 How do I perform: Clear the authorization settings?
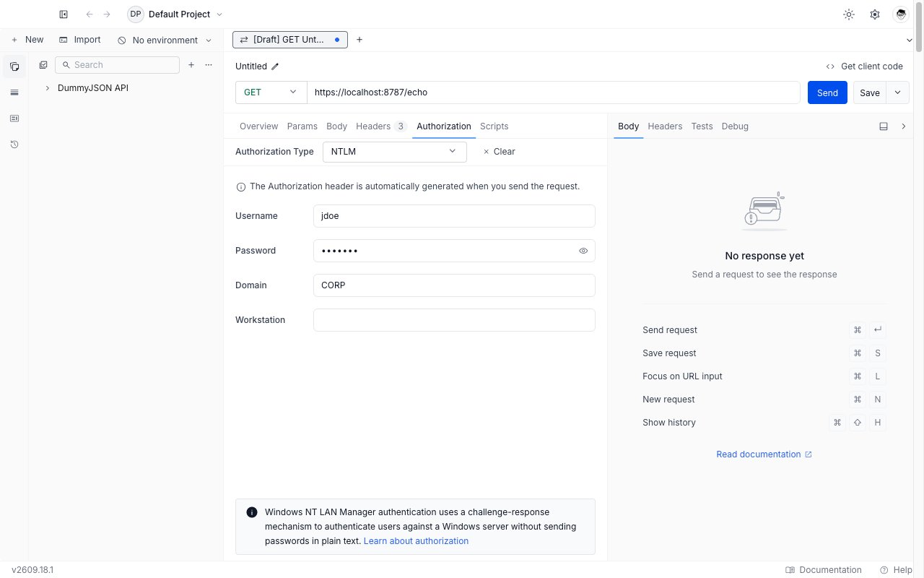pyautogui.click(x=499, y=152)
